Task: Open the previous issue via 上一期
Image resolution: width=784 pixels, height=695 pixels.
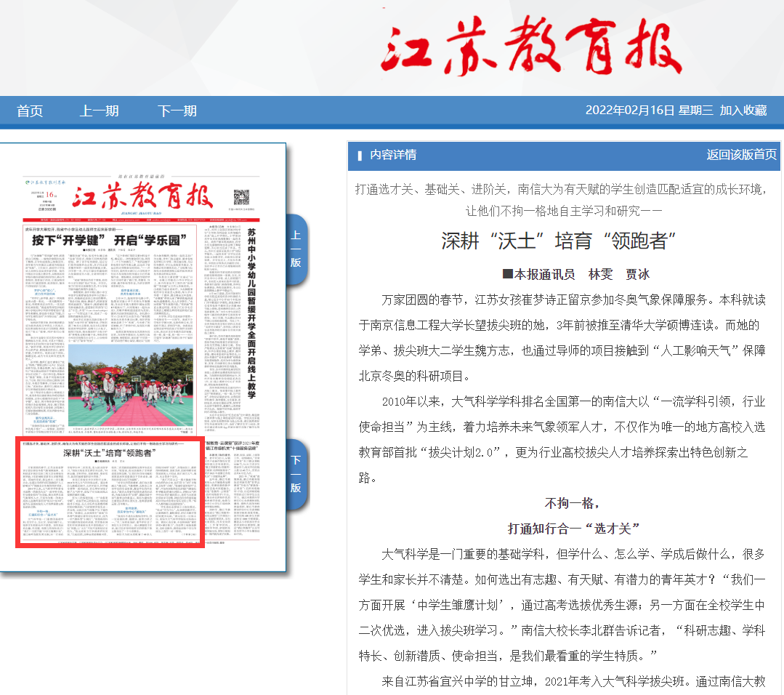Action: [x=99, y=111]
